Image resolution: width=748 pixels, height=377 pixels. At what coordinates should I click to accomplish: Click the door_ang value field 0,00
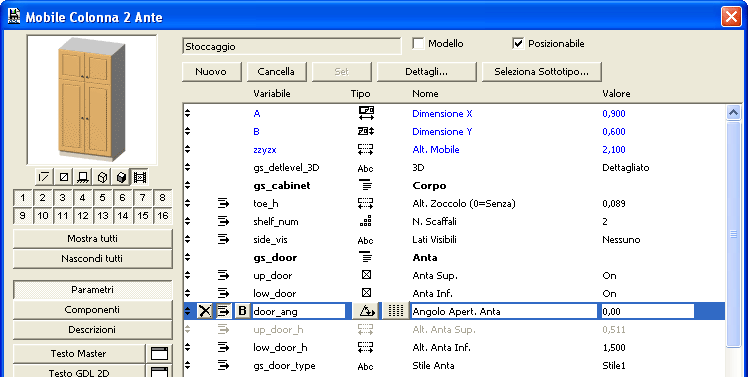tap(647, 312)
